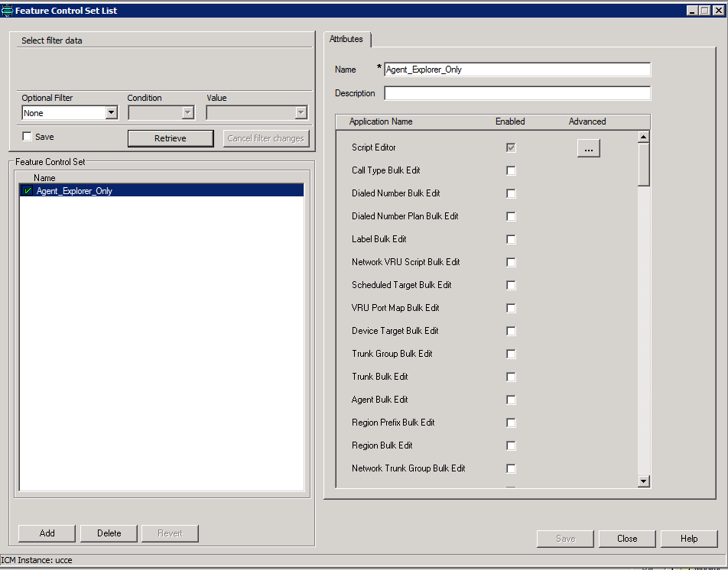Switch to the Attributes tab
728x570 pixels.
pyautogui.click(x=346, y=39)
